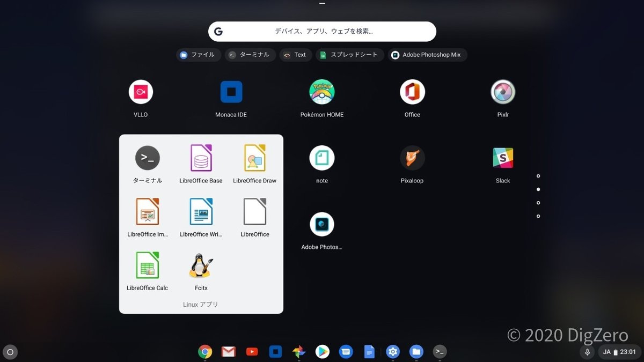
Task: Launch LibreOffice Draw
Action: [255, 158]
